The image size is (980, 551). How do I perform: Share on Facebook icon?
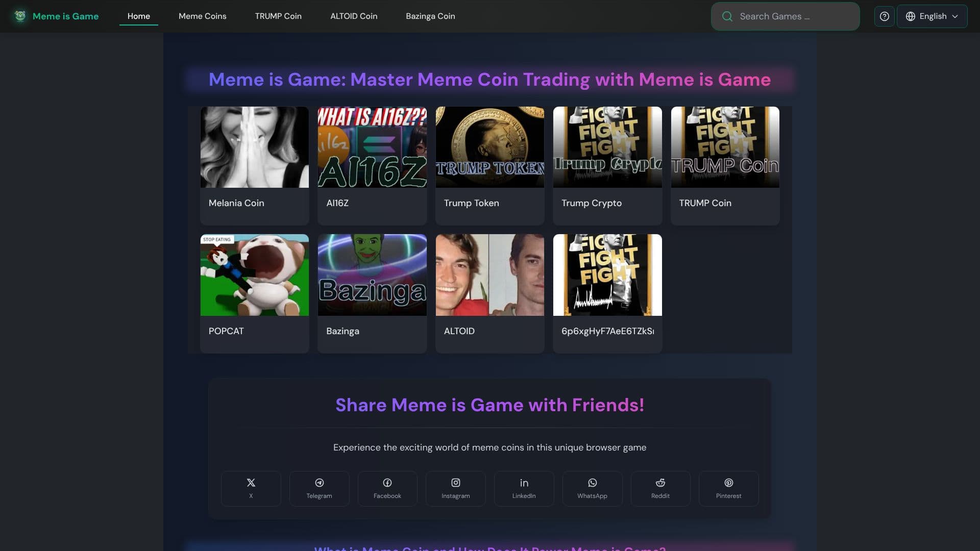pyautogui.click(x=387, y=483)
